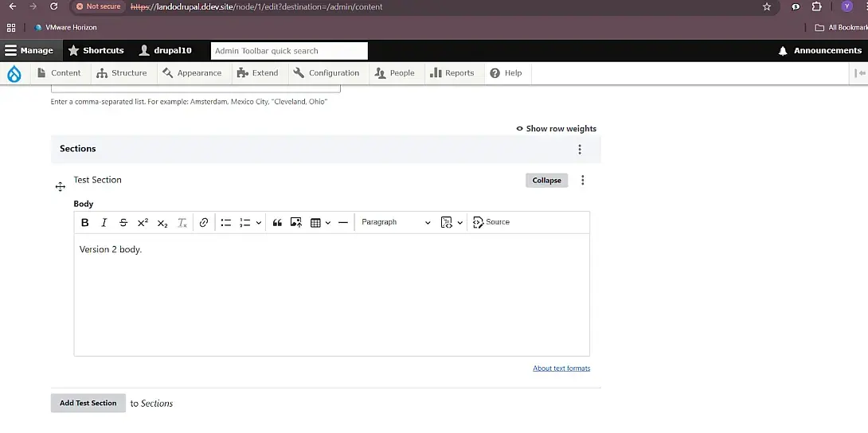This screenshot has height=433, width=868.
Task: Click browser back arrow
Action: tap(13, 6)
